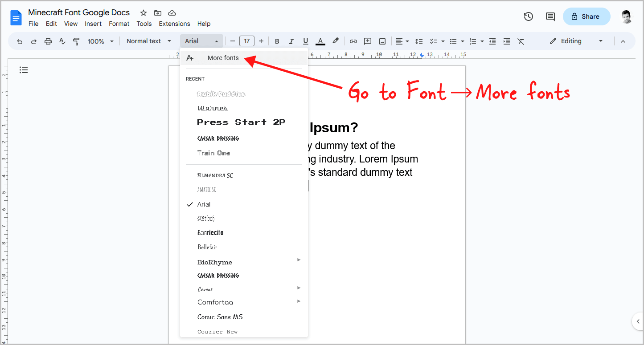
Task: Click the Insert image icon
Action: [382, 41]
